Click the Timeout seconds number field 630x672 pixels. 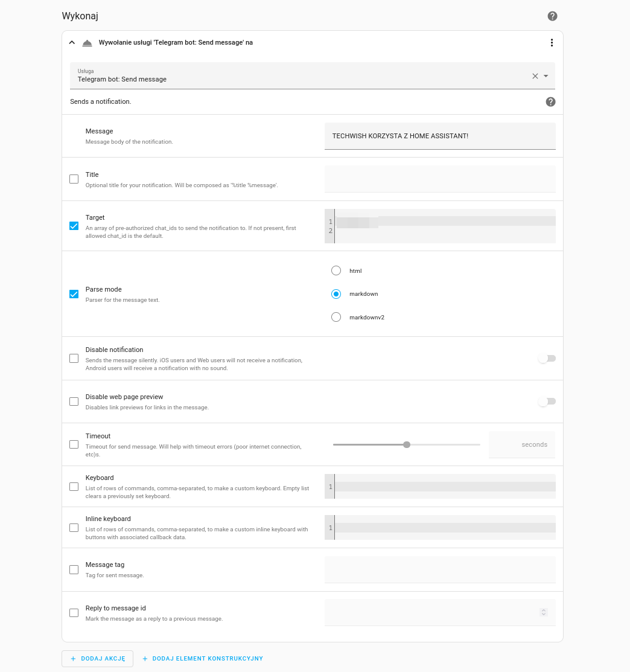[x=521, y=444]
